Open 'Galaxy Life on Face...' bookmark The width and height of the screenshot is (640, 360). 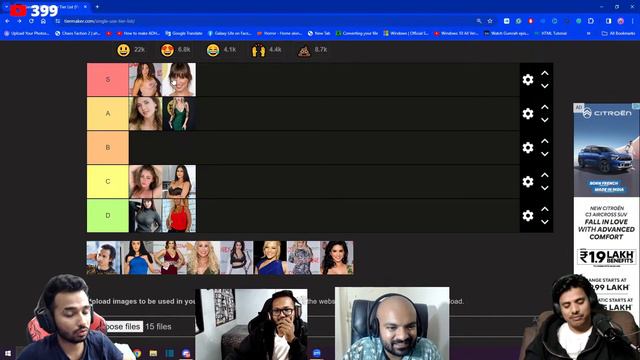(x=229, y=33)
